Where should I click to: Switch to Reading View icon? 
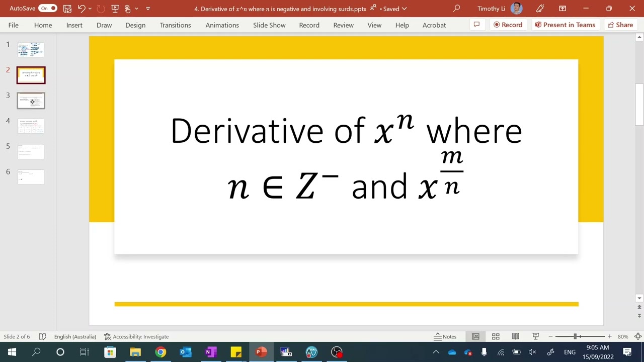click(516, 337)
